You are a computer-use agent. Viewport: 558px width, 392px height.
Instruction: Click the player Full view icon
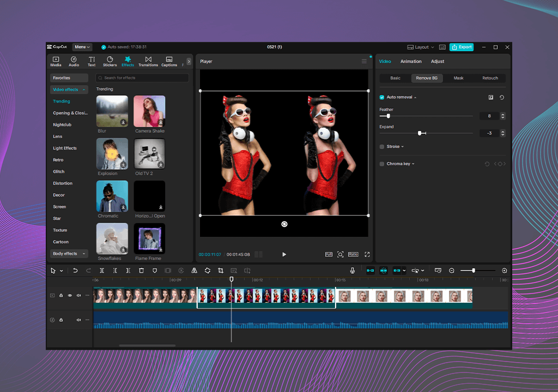click(x=329, y=254)
